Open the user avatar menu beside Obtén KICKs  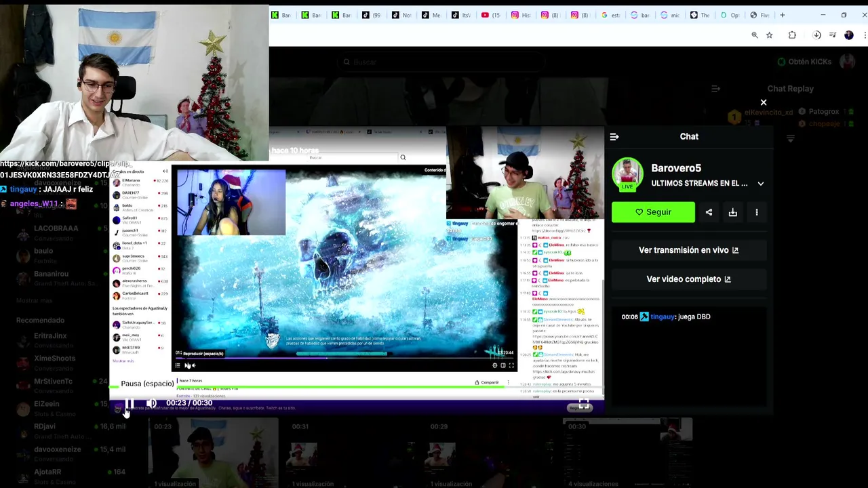tap(847, 62)
